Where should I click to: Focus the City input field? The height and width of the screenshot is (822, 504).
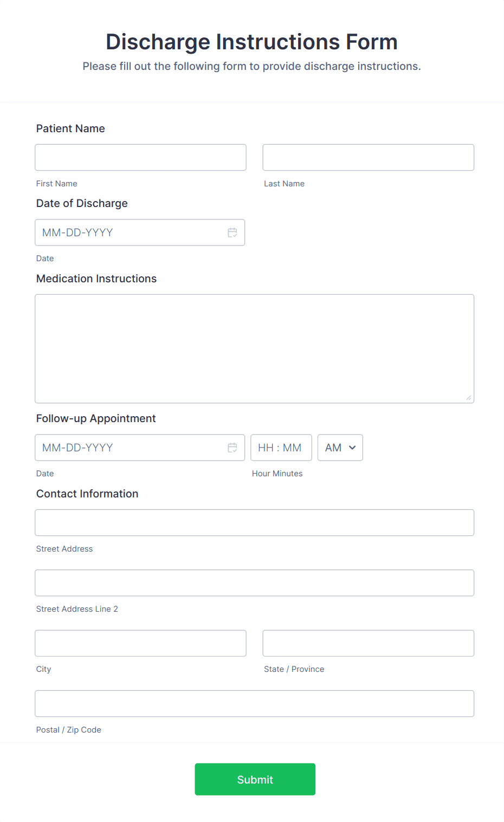(x=140, y=643)
